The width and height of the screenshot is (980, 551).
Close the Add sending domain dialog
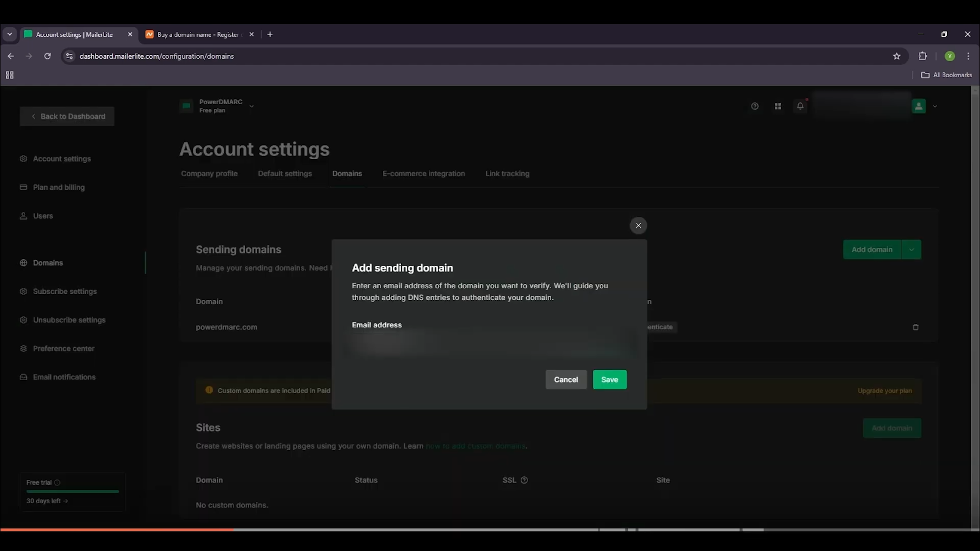click(638, 225)
